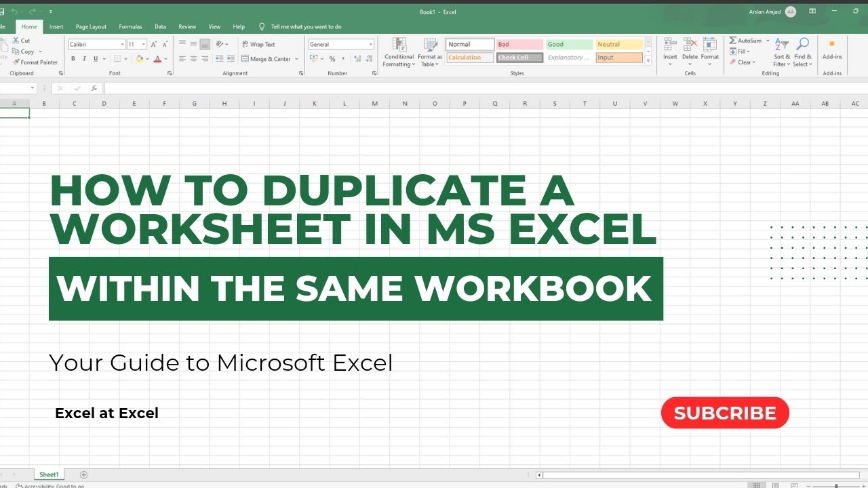
Task: Open the Copy dropdown arrow
Action: pos(40,52)
